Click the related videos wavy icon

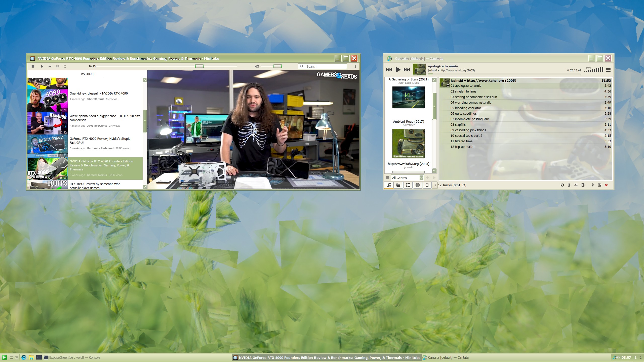pos(57,66)
